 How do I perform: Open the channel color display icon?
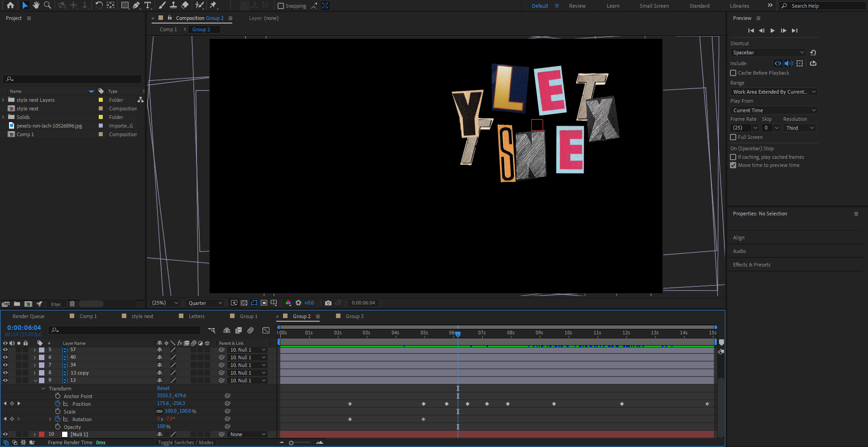point(288,303)
